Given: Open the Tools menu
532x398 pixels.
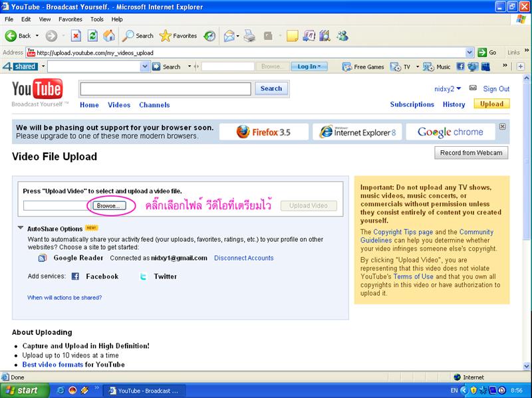Looking at the screenshot, I should click(96, 19).
